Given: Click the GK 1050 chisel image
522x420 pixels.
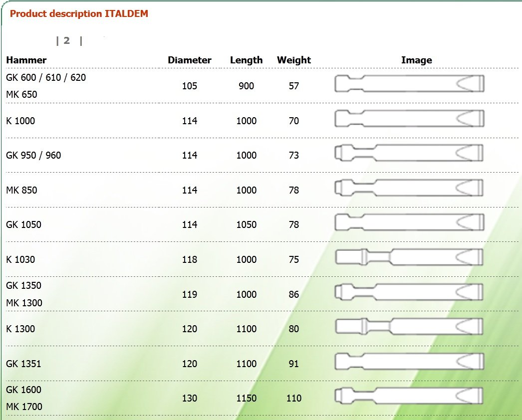Looking at the screenshot, I should point(409,222).
